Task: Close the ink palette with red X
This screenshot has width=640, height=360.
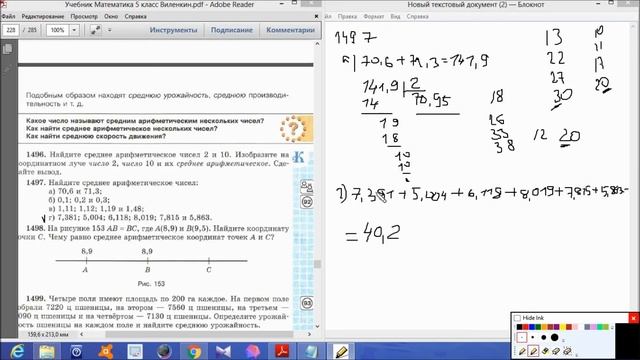Action: point(633,318)
